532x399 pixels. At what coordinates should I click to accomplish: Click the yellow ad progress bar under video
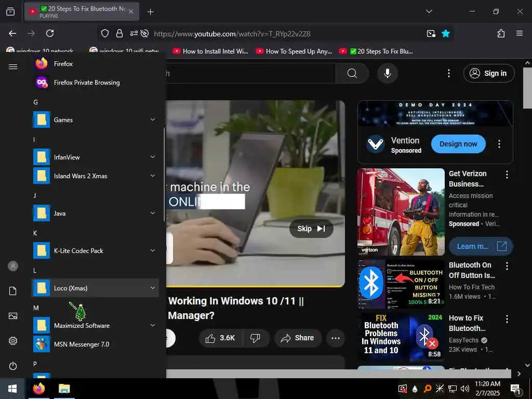pyautogui.click(x=256, y=286)
